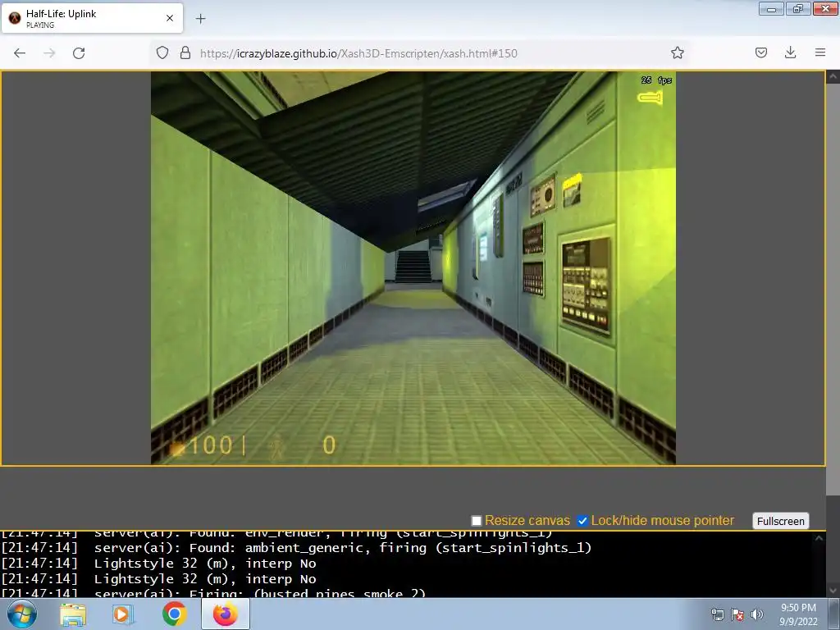The image size is (840, 630).
Task: Click the console scrollbar up arrow
Action: click(819, 538)
